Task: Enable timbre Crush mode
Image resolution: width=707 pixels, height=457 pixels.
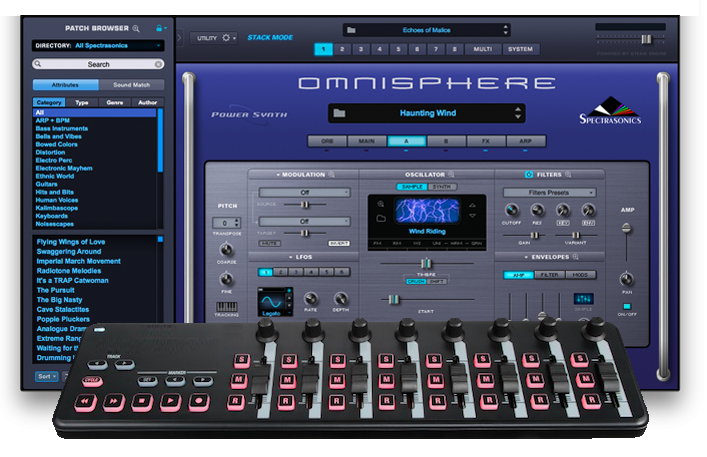Action: [x=416, y=281]
